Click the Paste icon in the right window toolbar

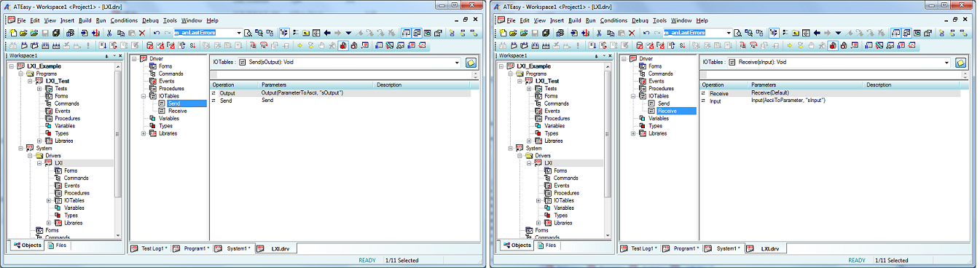[622, 33]
